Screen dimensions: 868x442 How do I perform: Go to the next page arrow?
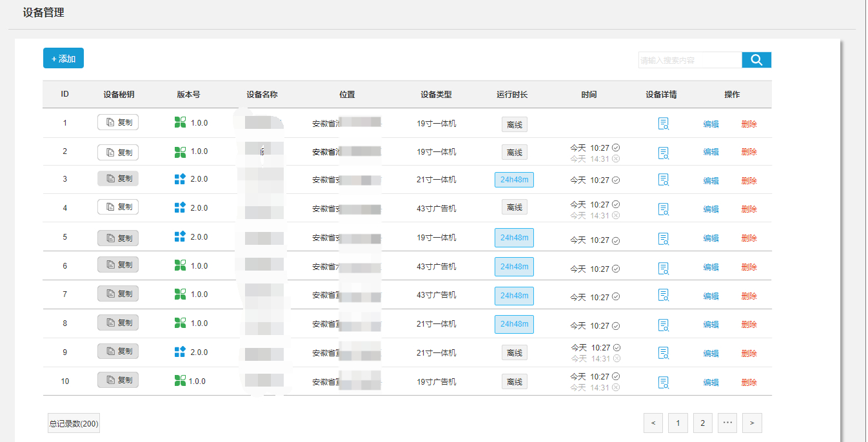752,423
